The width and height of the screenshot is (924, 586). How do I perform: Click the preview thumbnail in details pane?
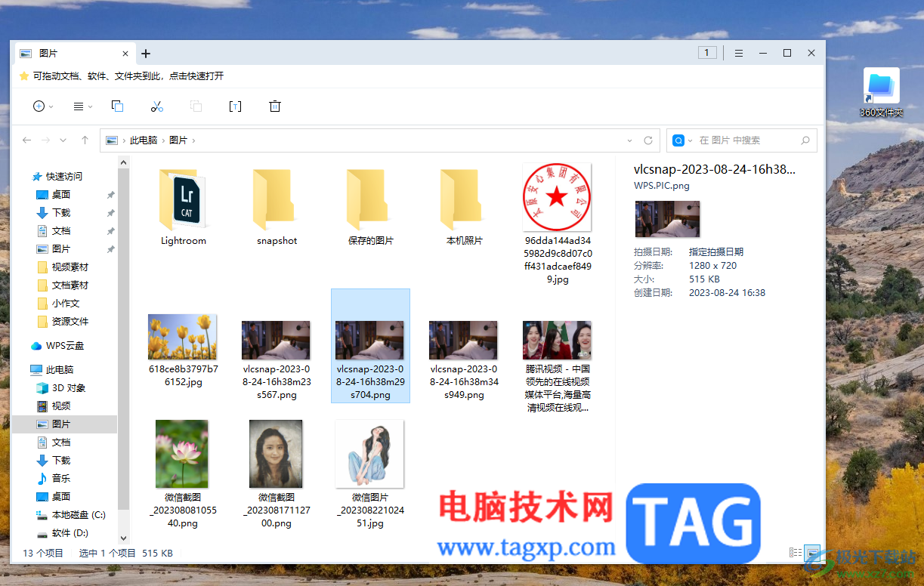667,219
